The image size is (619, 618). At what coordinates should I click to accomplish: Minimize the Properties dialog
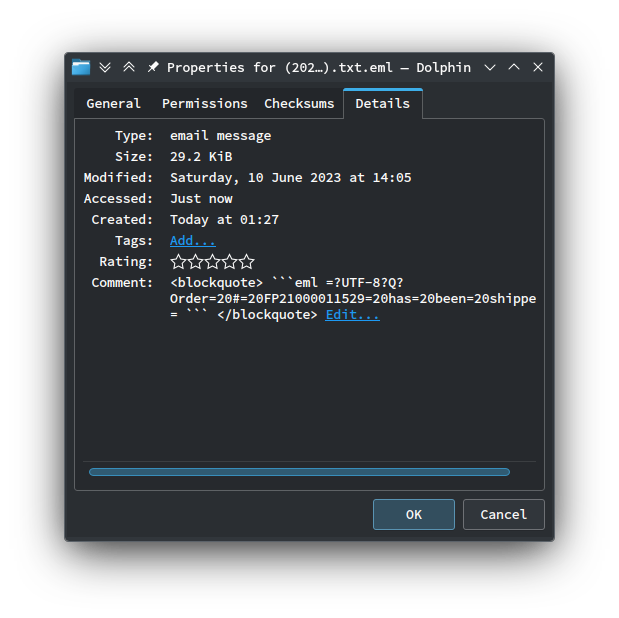point(490,68)
